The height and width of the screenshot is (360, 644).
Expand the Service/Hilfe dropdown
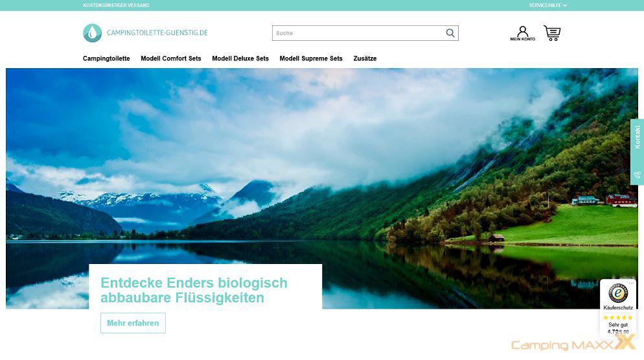point(548,5)
